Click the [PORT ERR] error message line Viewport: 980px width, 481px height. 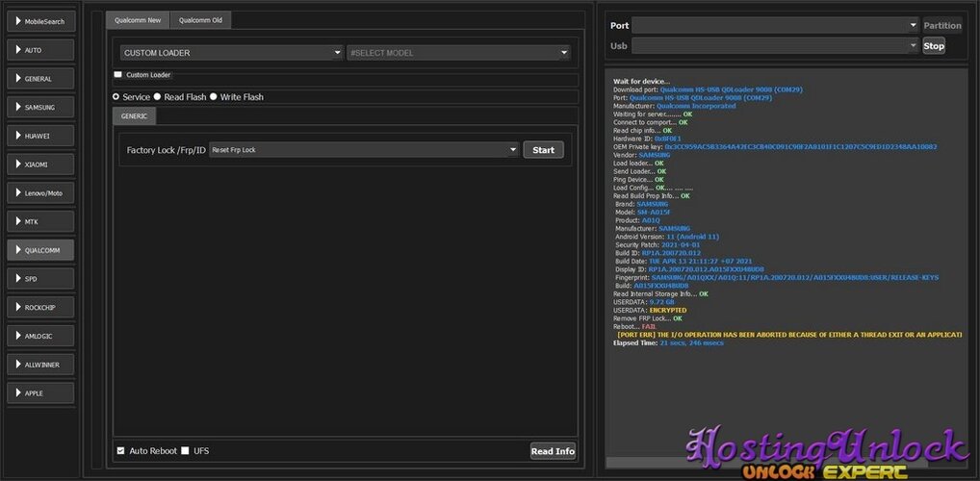(x=789, y=335)
